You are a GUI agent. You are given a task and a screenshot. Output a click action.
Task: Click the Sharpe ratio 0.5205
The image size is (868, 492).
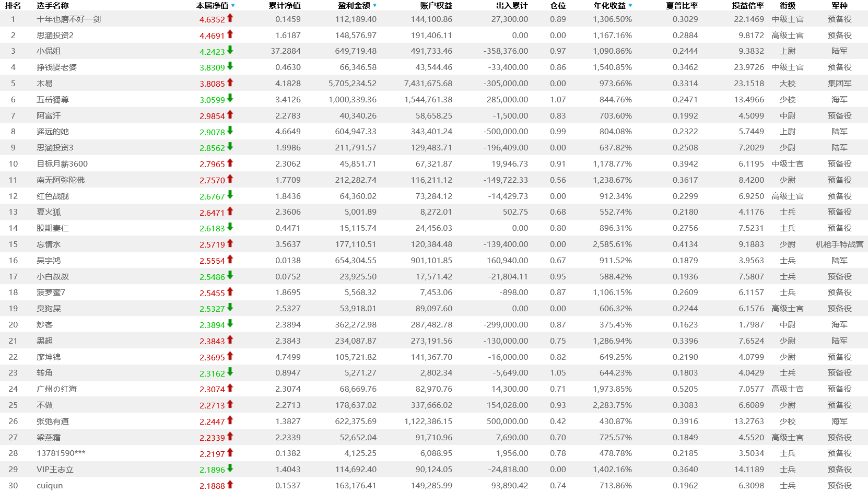pyautogui.click(x=685, y=389)
